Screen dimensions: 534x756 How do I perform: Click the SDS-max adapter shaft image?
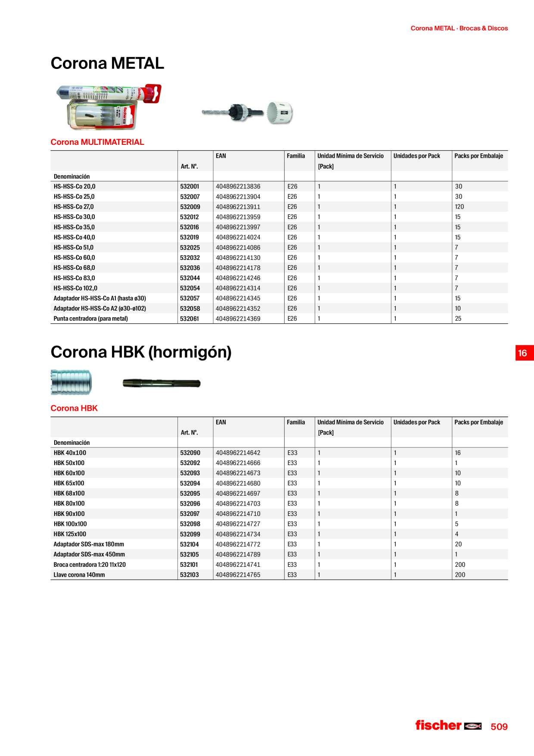pos(161,383)
